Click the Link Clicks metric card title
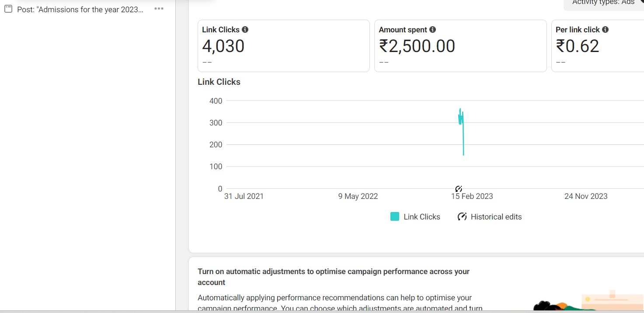Screen dimensions: 644x313 221,30
